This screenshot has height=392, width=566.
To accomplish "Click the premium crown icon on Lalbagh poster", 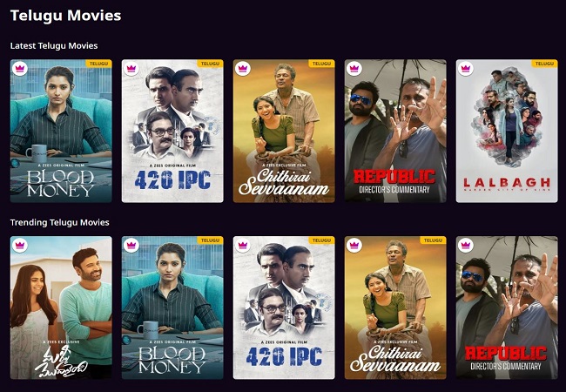I will coord(466,69).
